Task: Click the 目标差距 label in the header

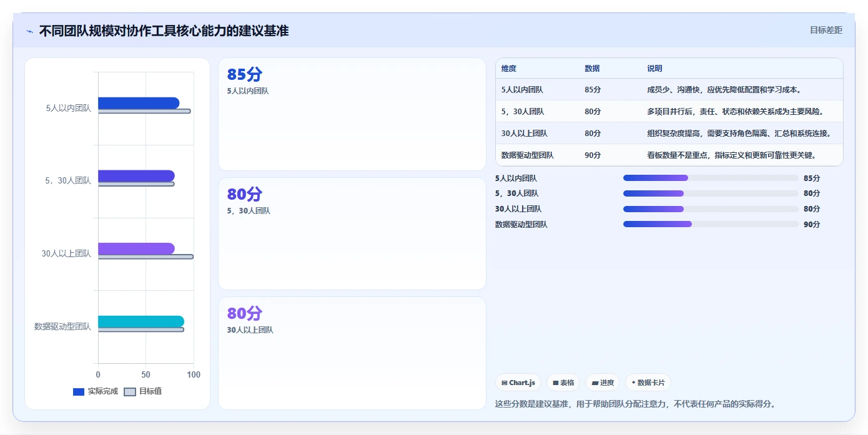Action: tap(826, 30)
